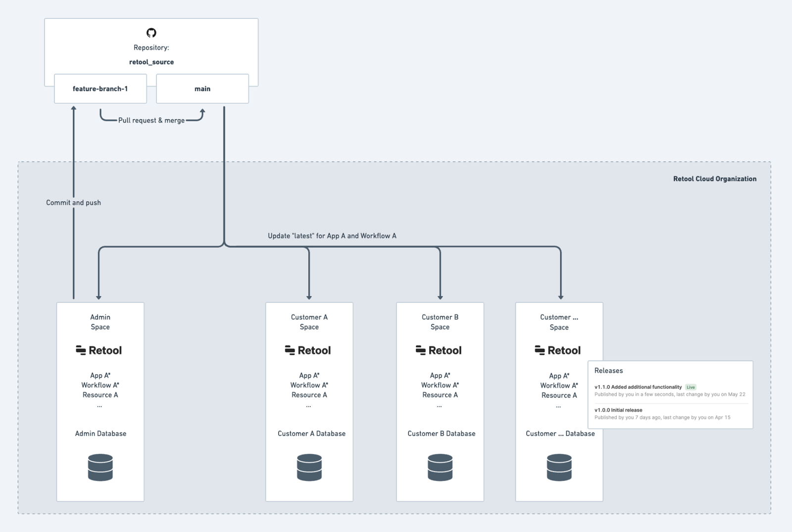Click the 'Releases' panel heading
The image size is (792, 532).
point(608,371)
